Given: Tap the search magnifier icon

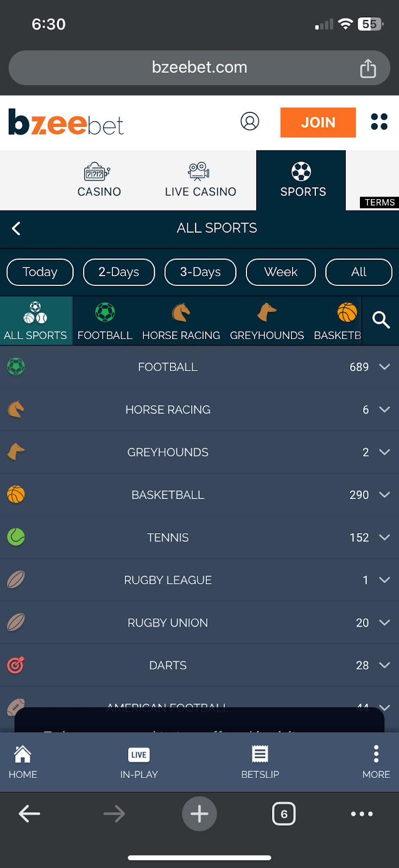Looking at the screenshot, I should point(381,321).
